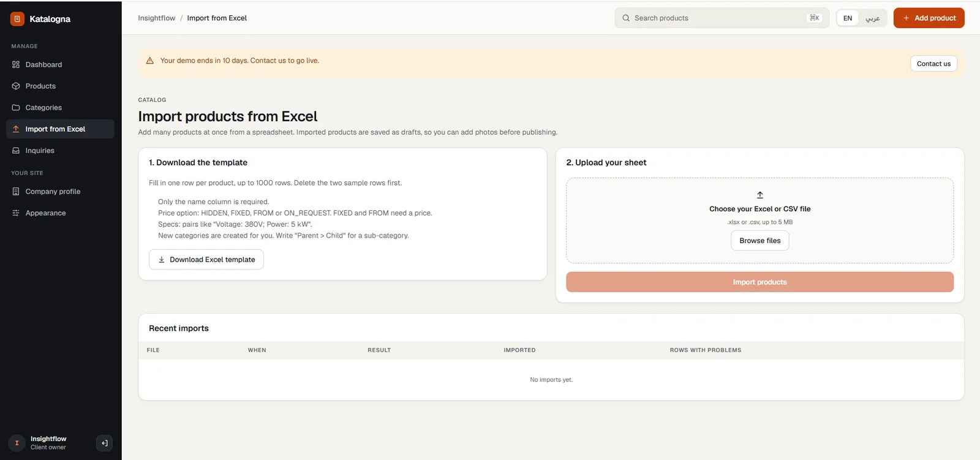Click the Browse files button
This screenshot has height=460, width=980.
tap(760, 241)
